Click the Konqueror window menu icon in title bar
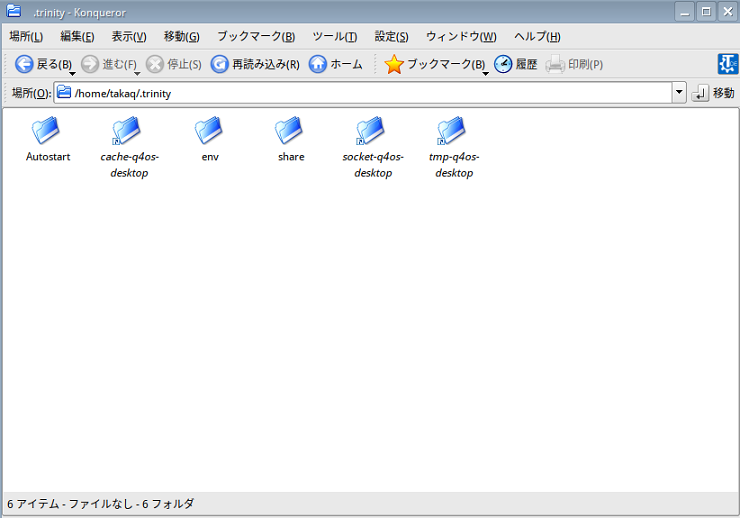 click(x=14, y=10)
